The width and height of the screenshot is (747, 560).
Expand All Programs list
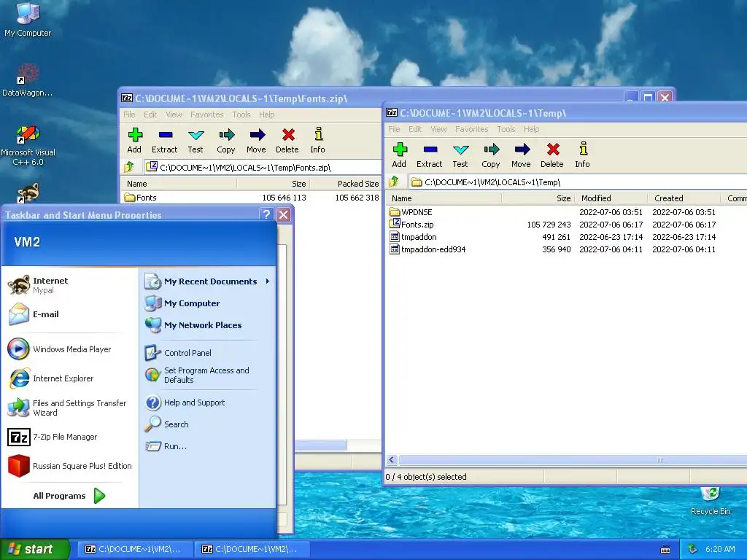69,496
